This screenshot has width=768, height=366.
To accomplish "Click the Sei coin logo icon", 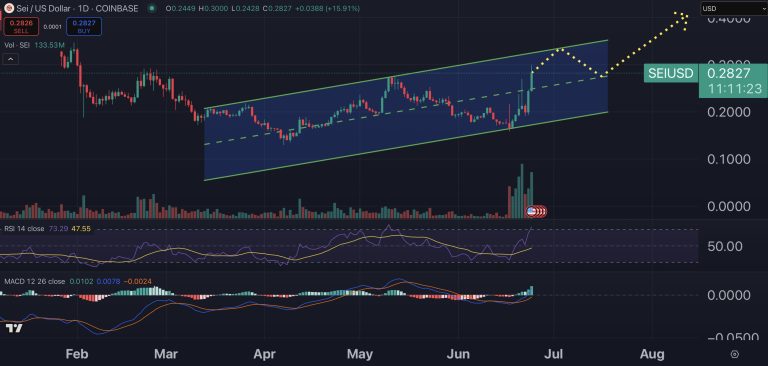I will pos(9,8).
